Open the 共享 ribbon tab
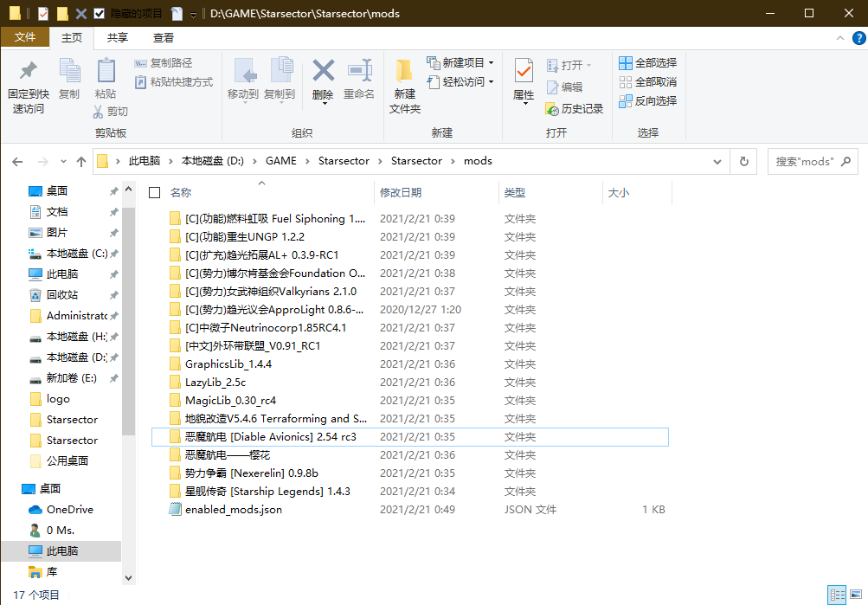The image size is (868, 605). point(118,38)
